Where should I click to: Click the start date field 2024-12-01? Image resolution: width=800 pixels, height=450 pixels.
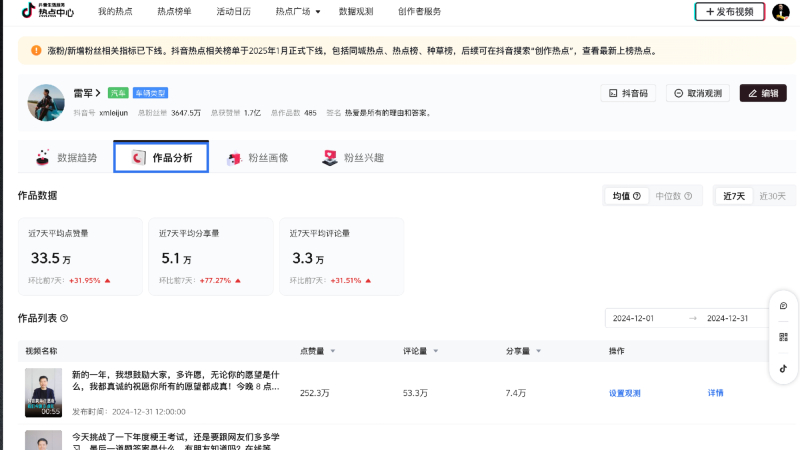click(x=633, y=318)
